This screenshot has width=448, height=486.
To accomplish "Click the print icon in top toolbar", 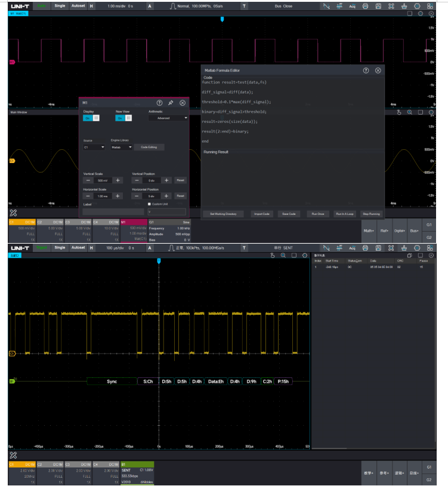I will [364, 5].
